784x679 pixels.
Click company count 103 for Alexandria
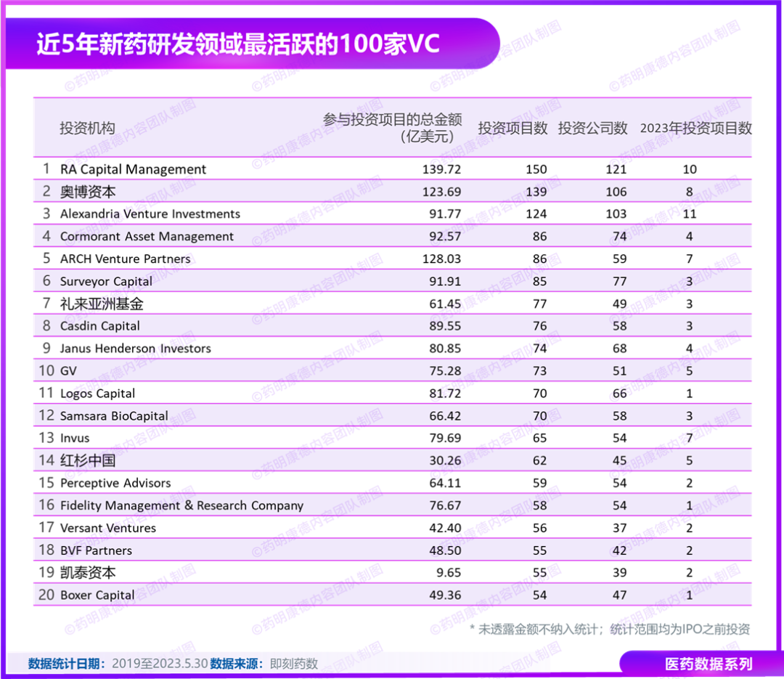(616, 214)
